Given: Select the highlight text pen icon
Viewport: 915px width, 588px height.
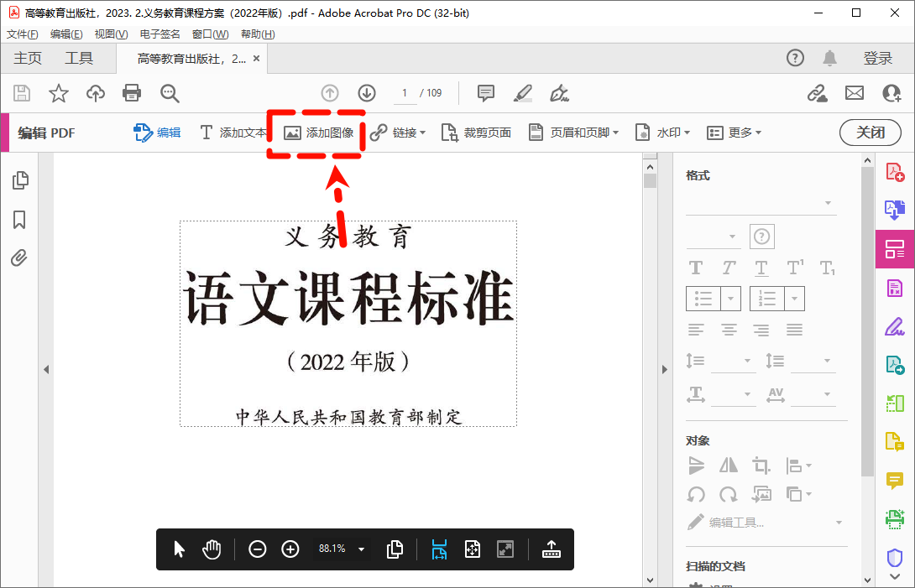Looking at the screenshot, I should (x=522, y=93).
